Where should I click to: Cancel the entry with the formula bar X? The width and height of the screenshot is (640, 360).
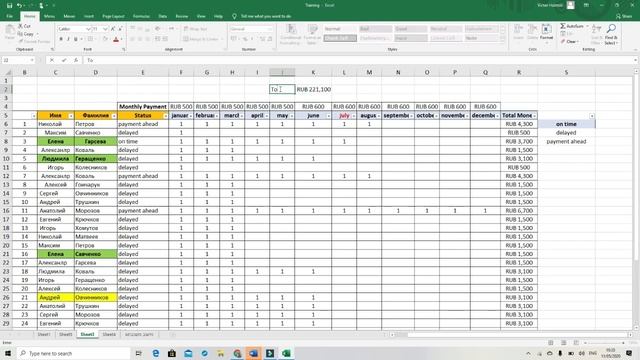tap(52, 60)
